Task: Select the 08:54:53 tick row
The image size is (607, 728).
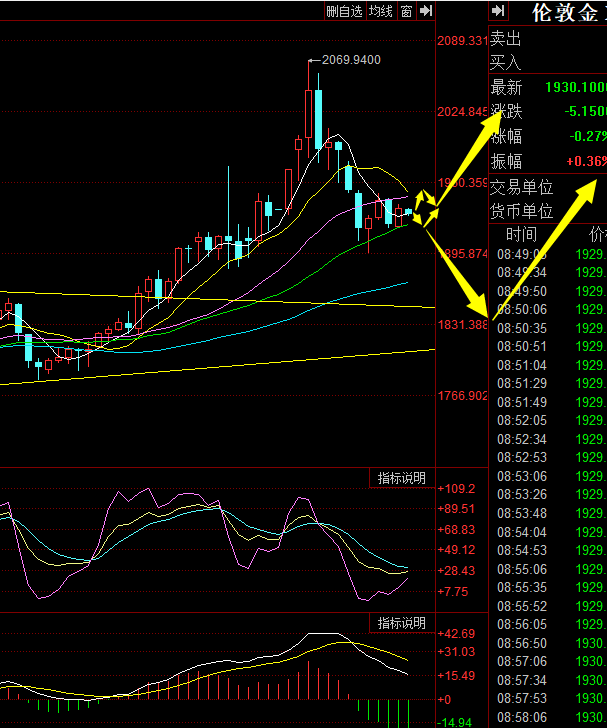Action: tap(552, 550)
